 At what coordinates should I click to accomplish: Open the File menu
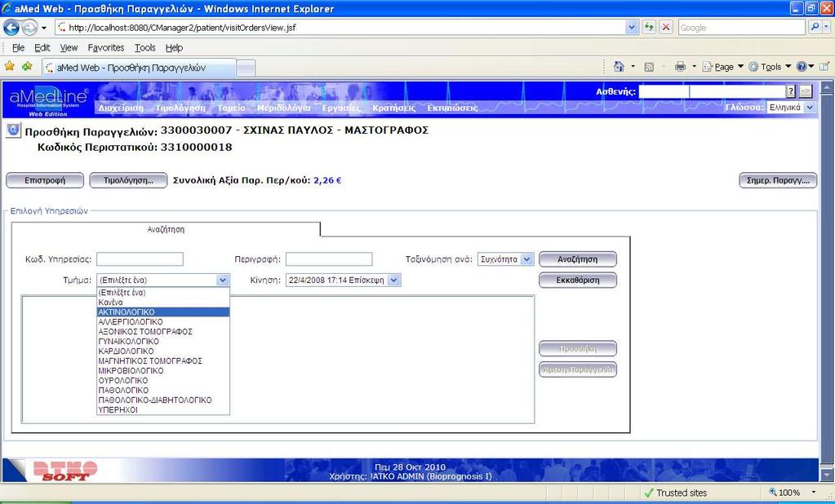(x=18, y=47)
